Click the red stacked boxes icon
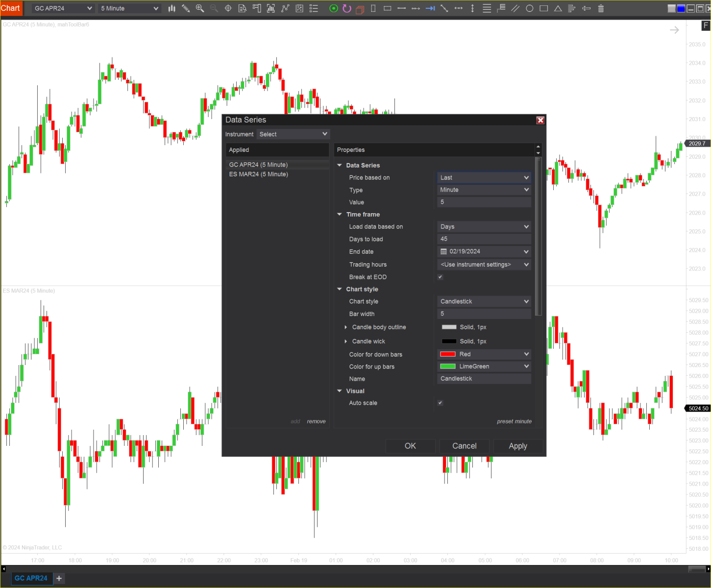Screen dimensions: 711x588 360,9
